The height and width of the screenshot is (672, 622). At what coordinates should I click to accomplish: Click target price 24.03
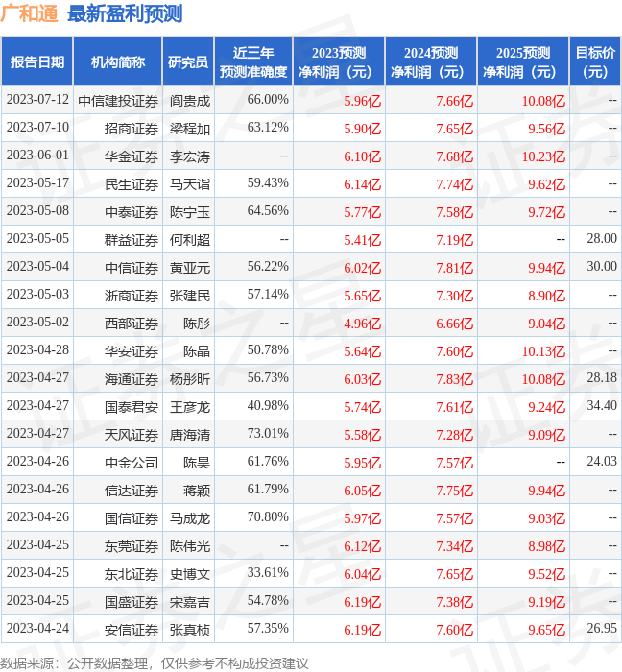coord(602,461)
